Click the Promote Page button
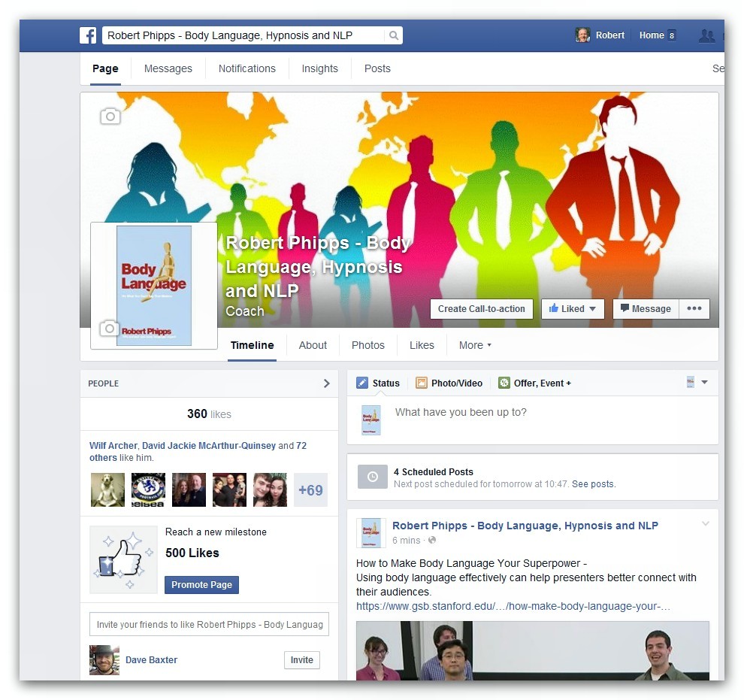The width and height of the screenshot is (744, 700). [x=201, y=585]
